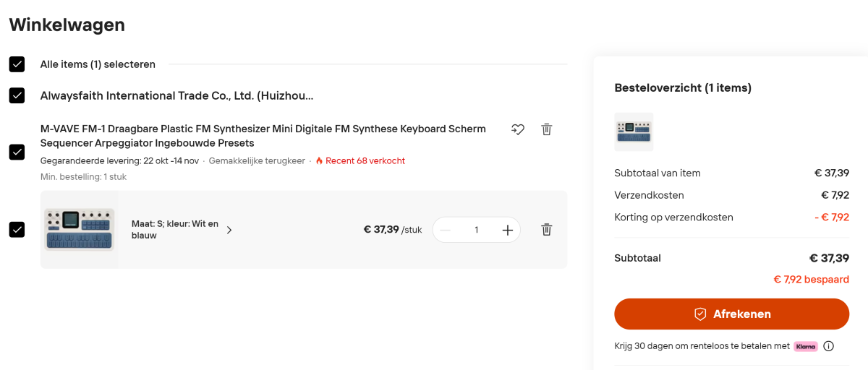
Task: Decrease quantity with the minus icon
Action: pyautogui.click(x=446, y=230)
